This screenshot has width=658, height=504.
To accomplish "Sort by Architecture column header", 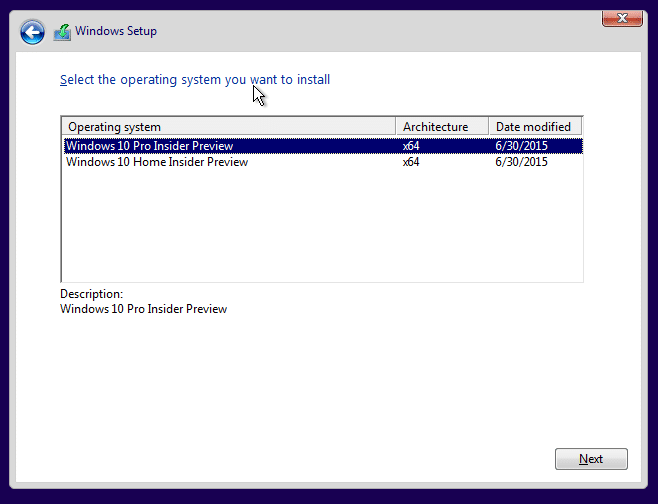I will point(442,127).
